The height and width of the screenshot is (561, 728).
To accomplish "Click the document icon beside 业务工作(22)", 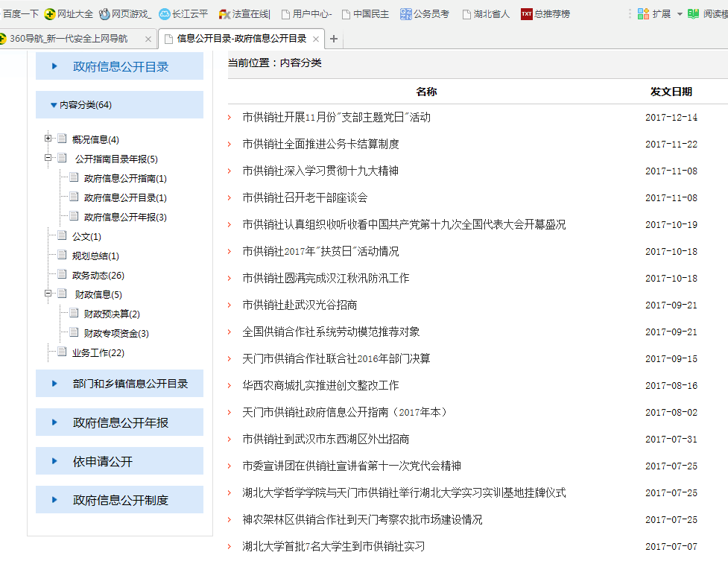I will tap(62, 352).
